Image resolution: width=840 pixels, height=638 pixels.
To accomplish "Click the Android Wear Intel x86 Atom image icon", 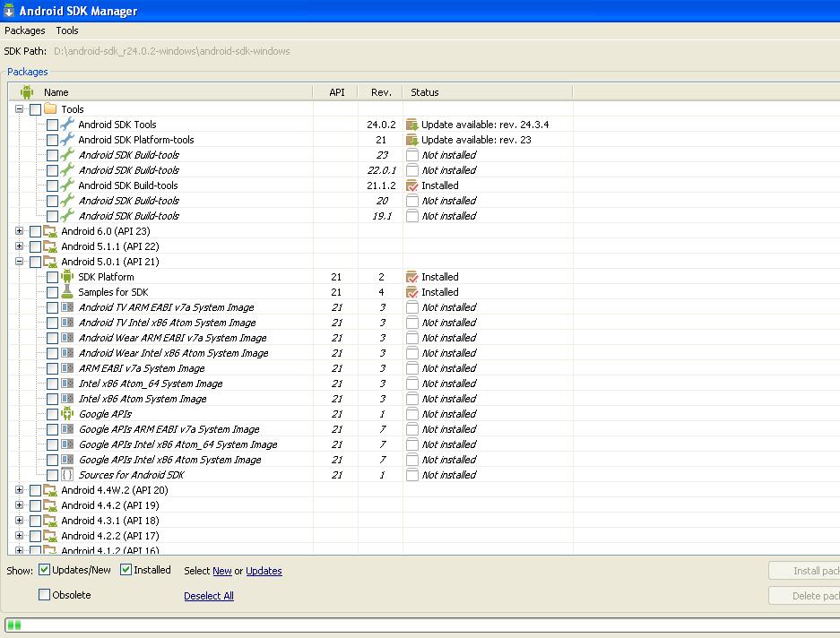I will click(x=67, y=353).
